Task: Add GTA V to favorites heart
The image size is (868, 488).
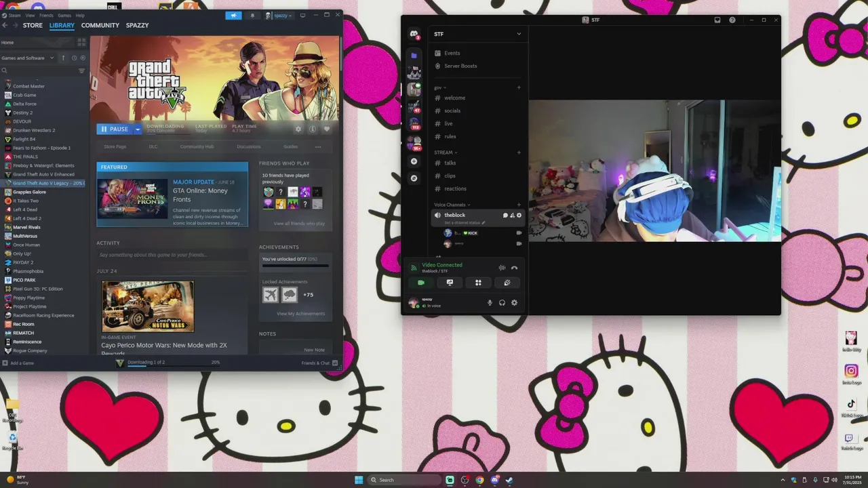Action: click(x=327, y=129)
